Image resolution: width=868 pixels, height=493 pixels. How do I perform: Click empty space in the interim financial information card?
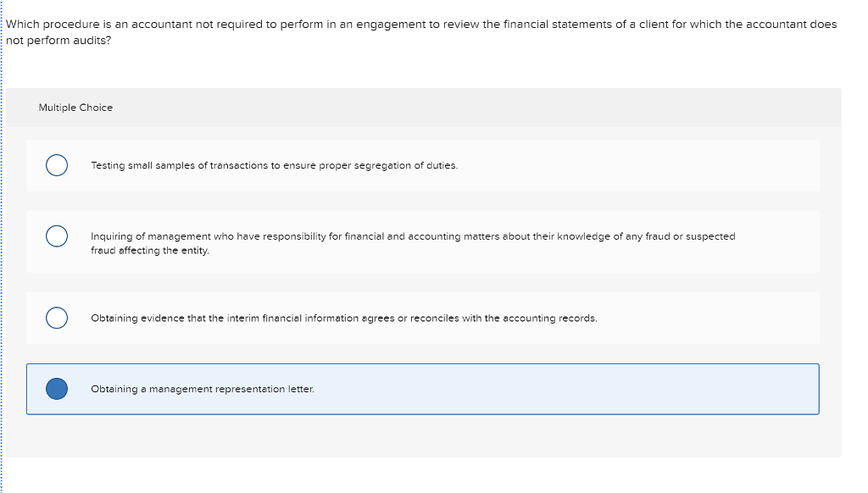pos(709,319)
